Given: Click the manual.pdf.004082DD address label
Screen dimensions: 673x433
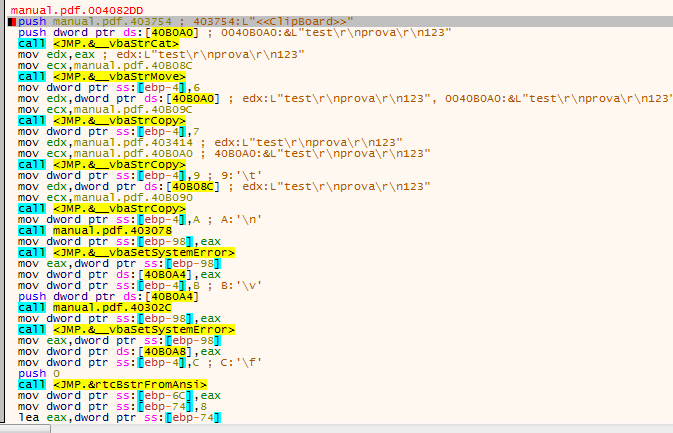Looking at the screenshot, I should tap(64, 9).
